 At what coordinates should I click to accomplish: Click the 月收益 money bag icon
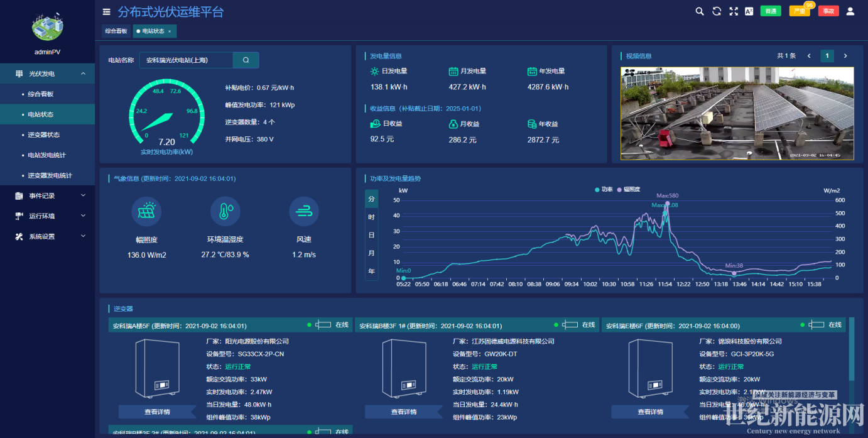[x=453, y=124]
